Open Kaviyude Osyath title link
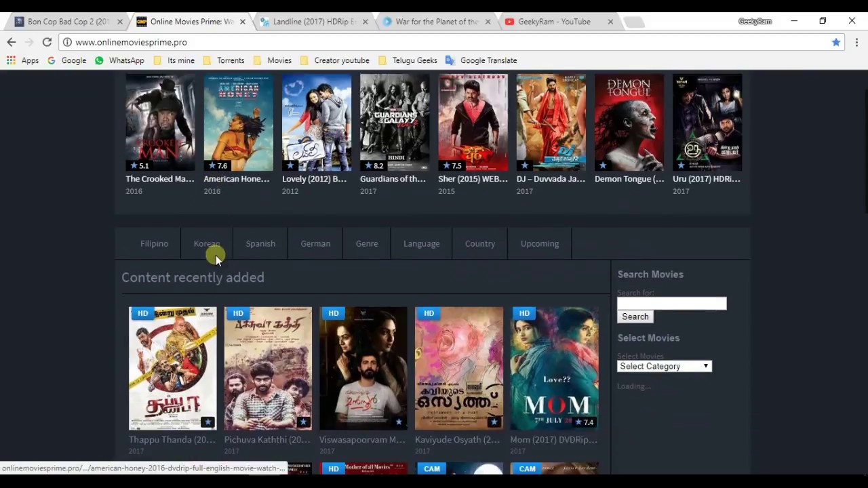This screenshot has width=868, height=488. click(x=457, y=439)
